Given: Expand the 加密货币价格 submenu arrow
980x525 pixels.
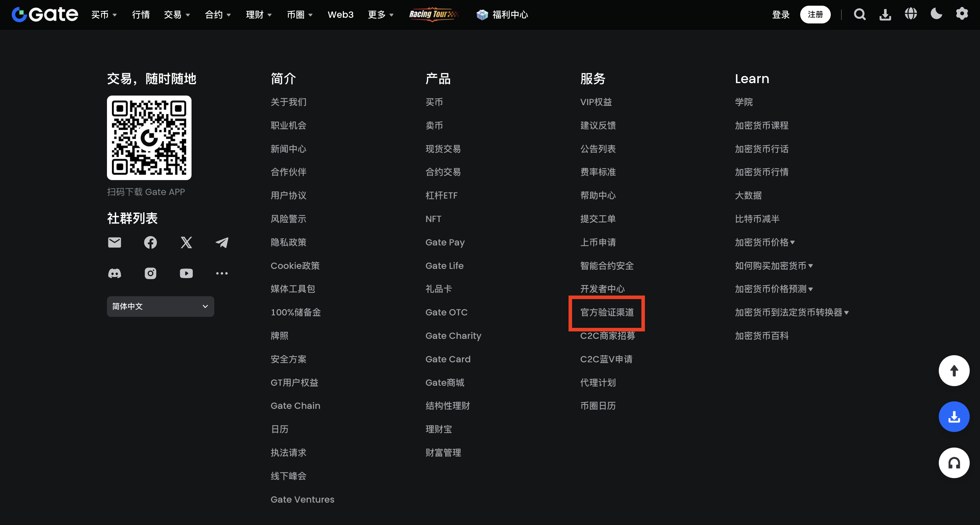Looking at the screenshot, I should [x=792, y=242].
